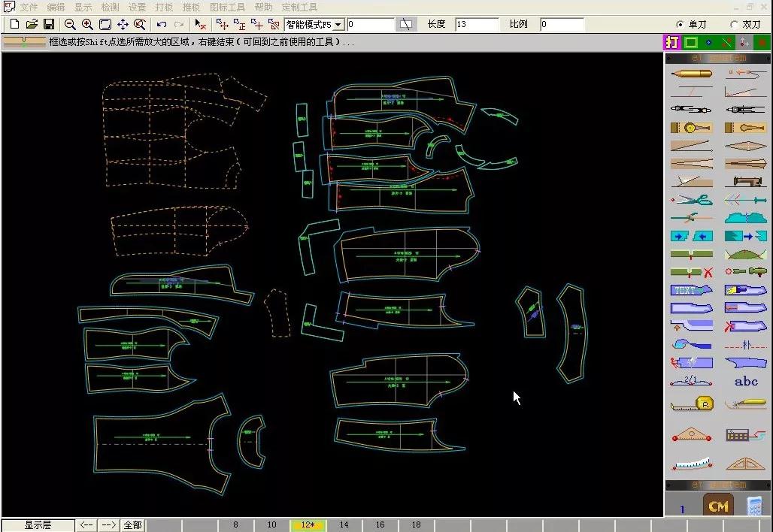Select the compass with pen tool
This screenshot has height=532, width=773.
pos(691,110)
